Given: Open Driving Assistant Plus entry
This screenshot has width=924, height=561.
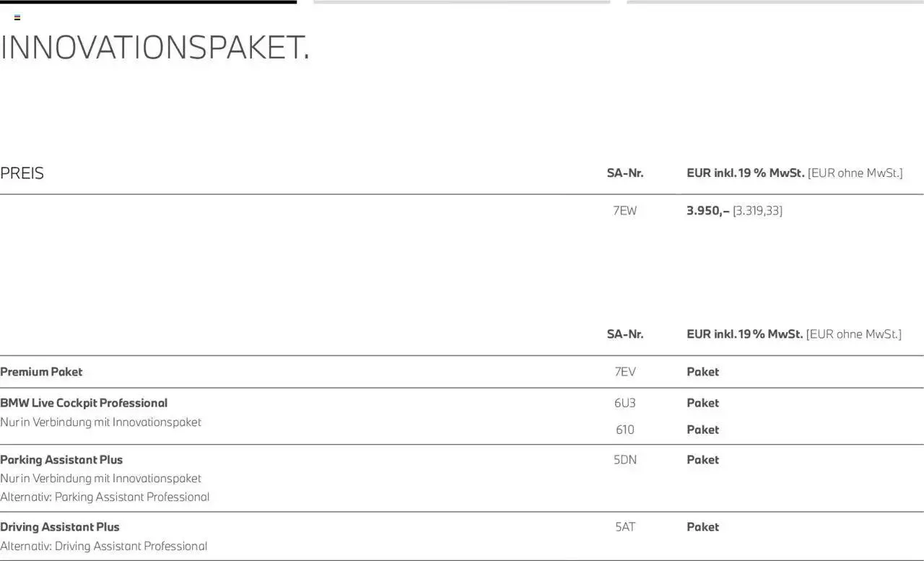Looking at the screenshot, I should pos(60,527).
